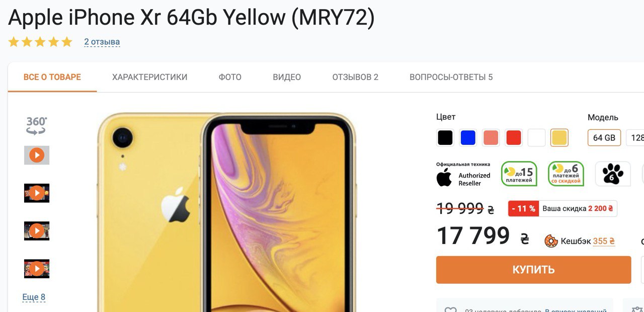This screenshot has width=644, height=312.
Task: Play the second video thumbnail
Action: pyautogui.click(x=37, y=193)
